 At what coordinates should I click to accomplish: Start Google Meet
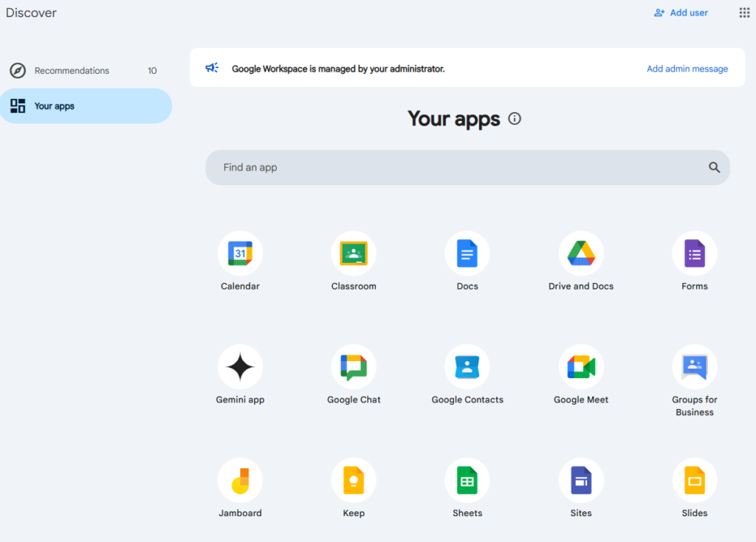click(581, 368)
